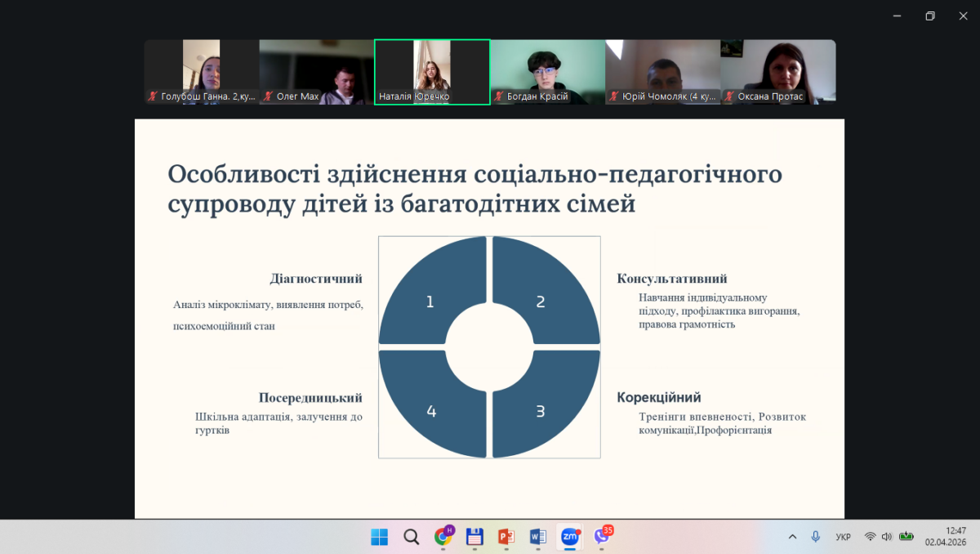Viewport: 980px width, 554px height.
Task: Click the microphone icon in system tray
Action: click(815, 537)
